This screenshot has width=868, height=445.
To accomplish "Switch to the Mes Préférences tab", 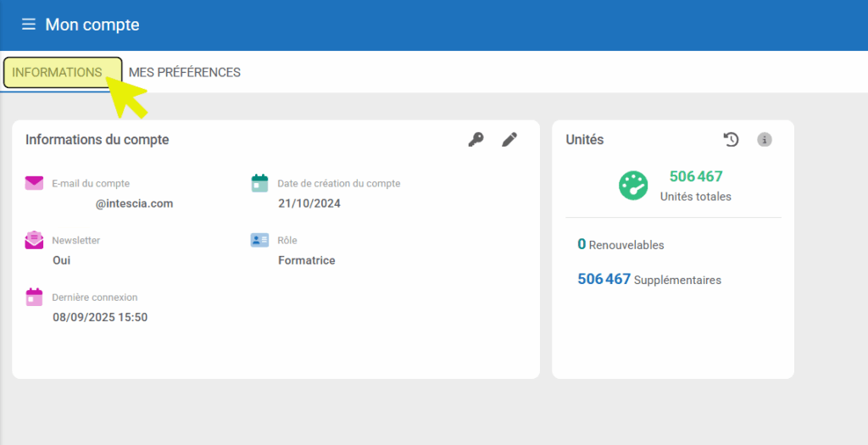I will (x=185, y=73).
